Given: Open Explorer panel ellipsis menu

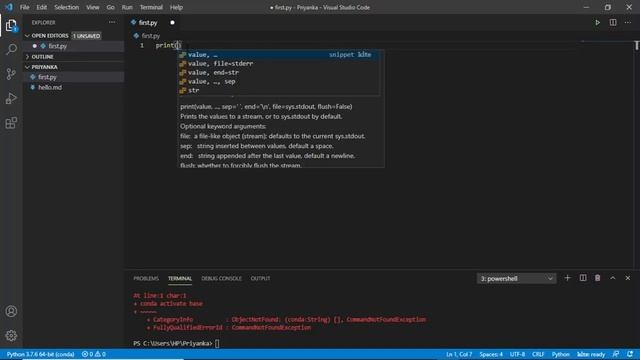Looking at the screenshot, I should 112,22.
